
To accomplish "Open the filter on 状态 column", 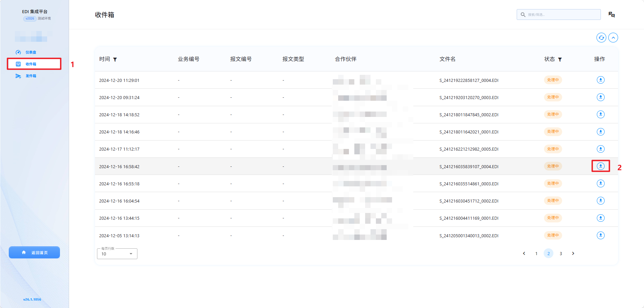I will click(x=560, y=60).
